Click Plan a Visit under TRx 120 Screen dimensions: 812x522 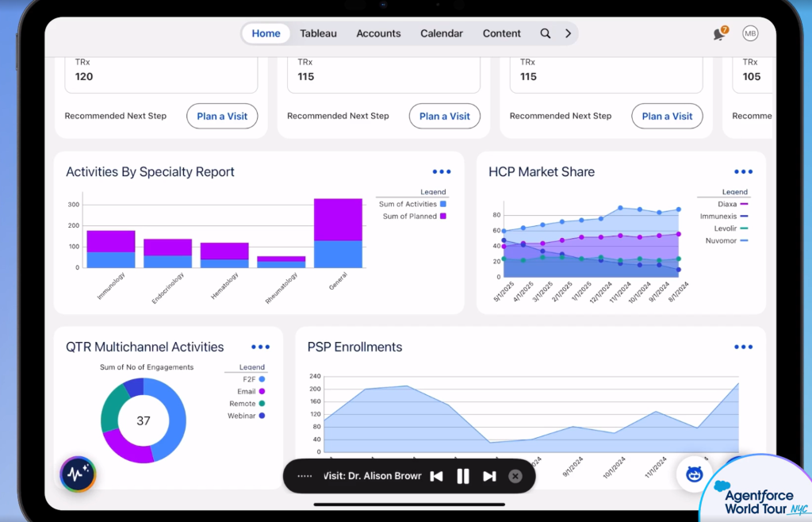(222, 117)
